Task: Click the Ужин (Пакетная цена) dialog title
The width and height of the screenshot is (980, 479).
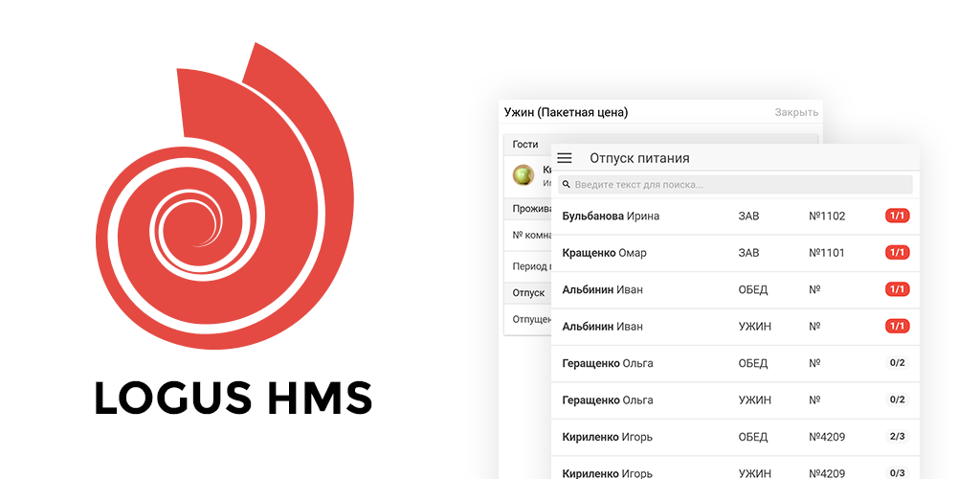Action: click(x=566, y=112)
